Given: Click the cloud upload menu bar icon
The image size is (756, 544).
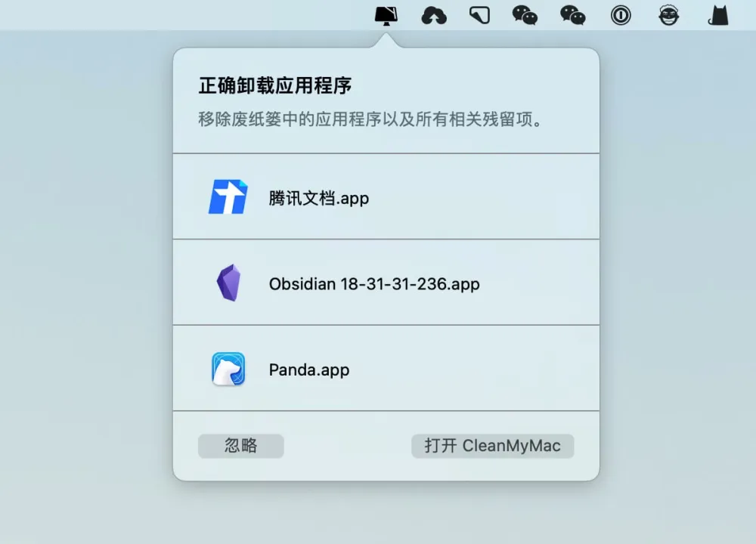Looking at the screenshot, I should click(434, 16).
